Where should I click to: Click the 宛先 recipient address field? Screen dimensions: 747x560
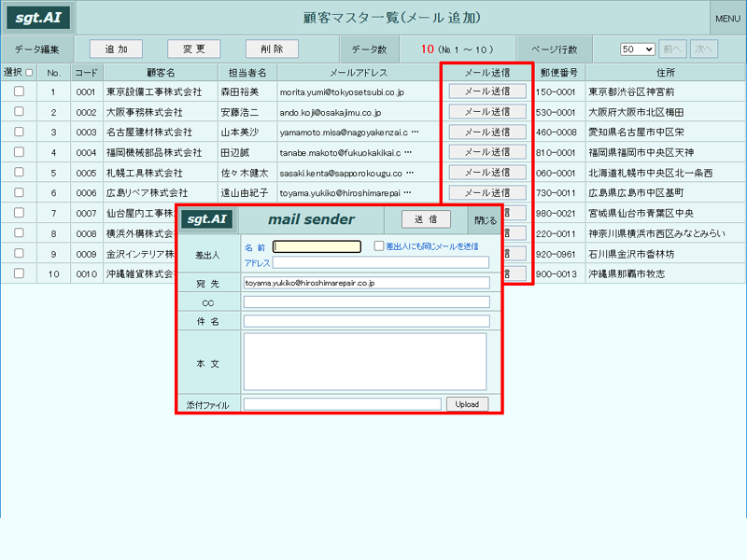(x=366, y=283)
